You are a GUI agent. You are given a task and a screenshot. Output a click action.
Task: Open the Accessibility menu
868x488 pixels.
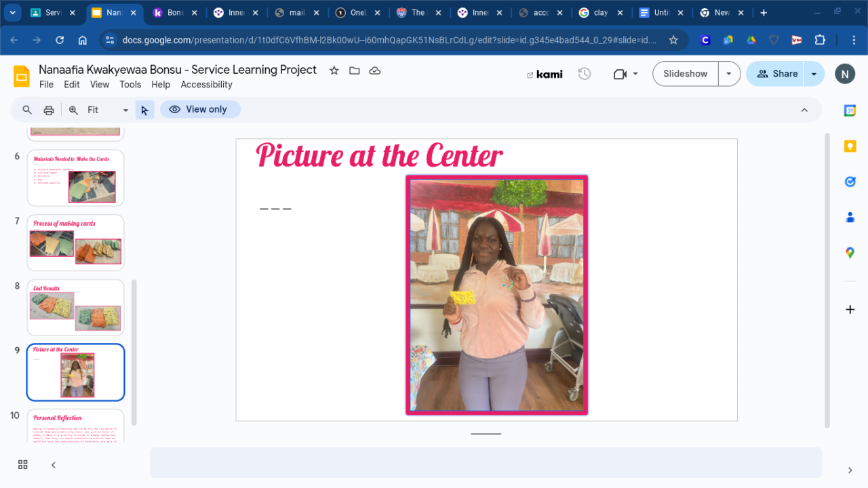(206, 85)
